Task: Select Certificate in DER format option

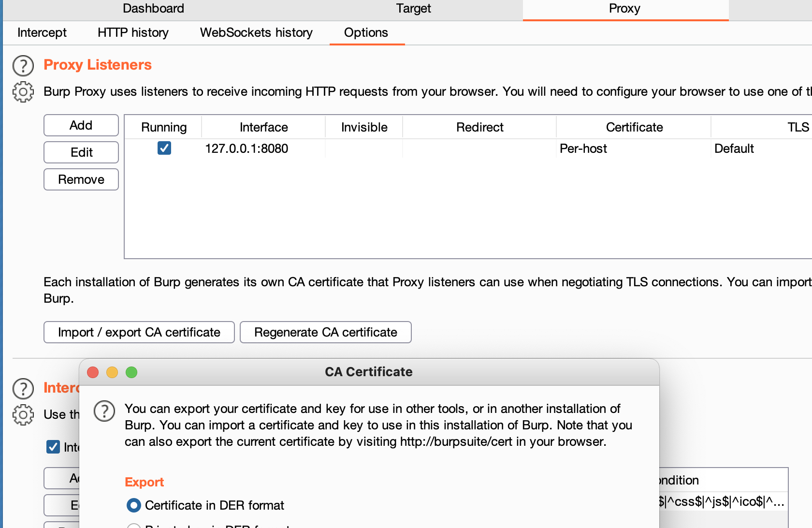Action: (133, 505)
